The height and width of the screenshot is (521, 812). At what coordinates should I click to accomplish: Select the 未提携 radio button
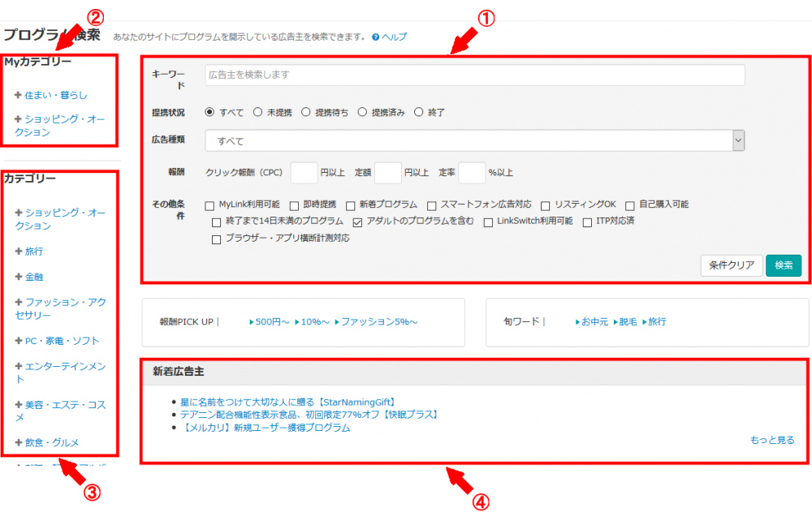coord(257,112)
